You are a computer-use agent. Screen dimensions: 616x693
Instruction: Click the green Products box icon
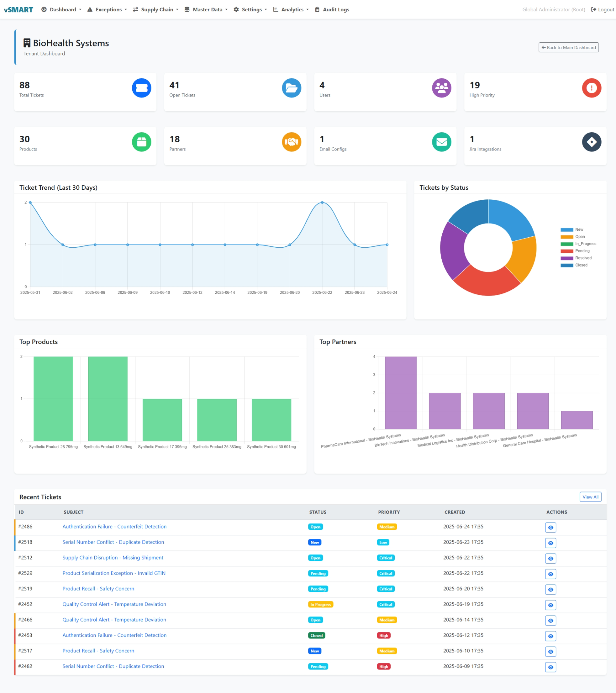point(141,142)
